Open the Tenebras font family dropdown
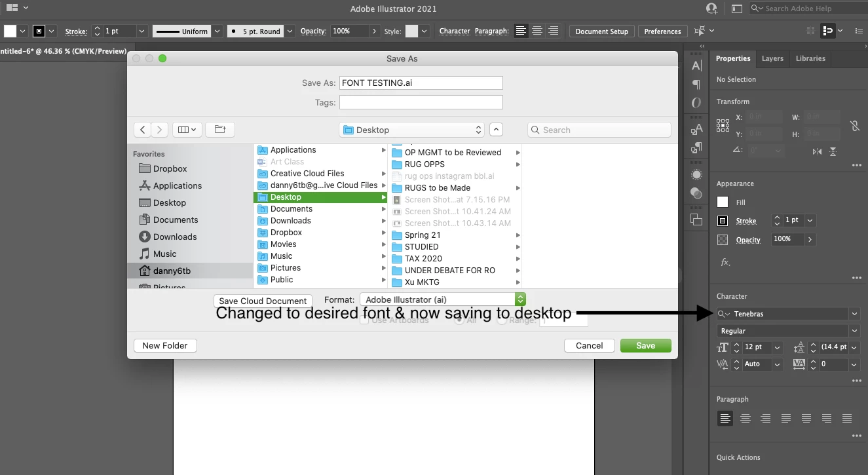 point(854,314)
